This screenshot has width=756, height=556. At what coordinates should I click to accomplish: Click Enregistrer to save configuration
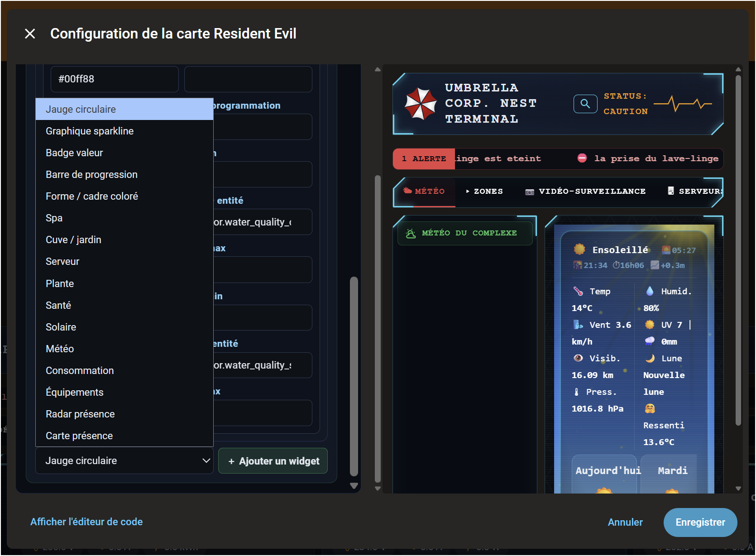pos(700,522)
